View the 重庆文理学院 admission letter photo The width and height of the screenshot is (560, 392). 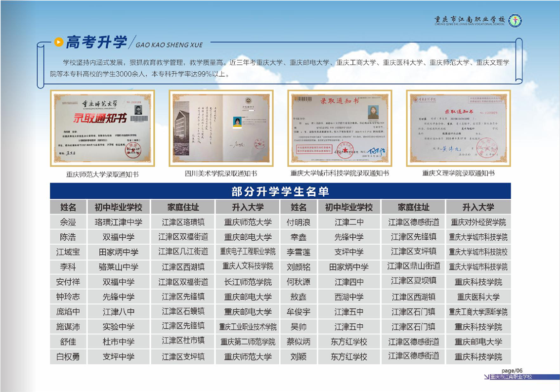[x=459, y=128]
